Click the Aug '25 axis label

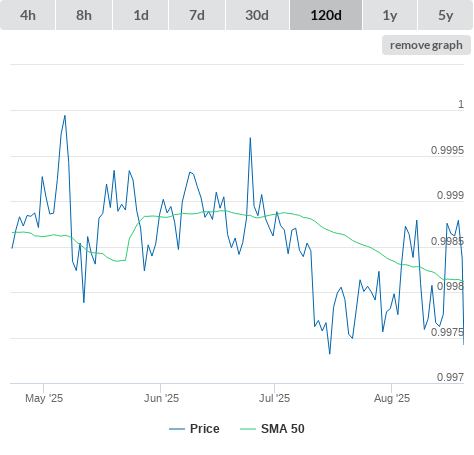(392, 398)
